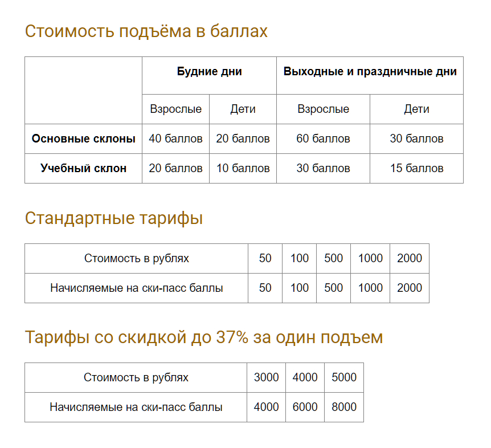Viewport: 491px width, 448px height.
Task: Click the 10 баллов cell
Action: point(243,168)
